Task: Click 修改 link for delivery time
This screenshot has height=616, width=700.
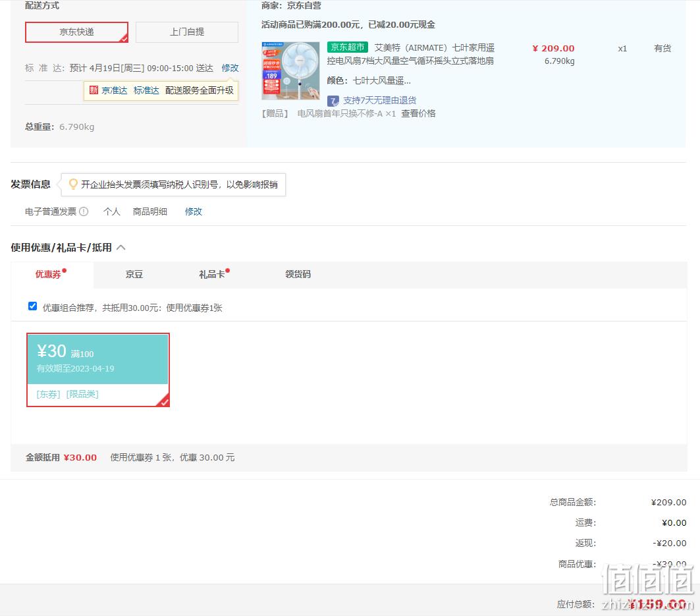Action: tap(230, 68)
